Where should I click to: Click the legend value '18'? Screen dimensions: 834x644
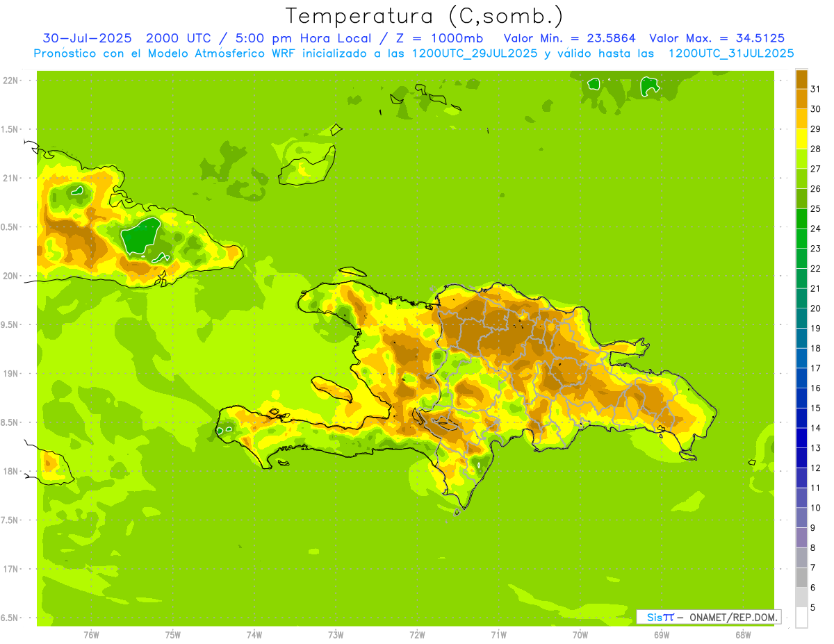(x=816, y=348)
